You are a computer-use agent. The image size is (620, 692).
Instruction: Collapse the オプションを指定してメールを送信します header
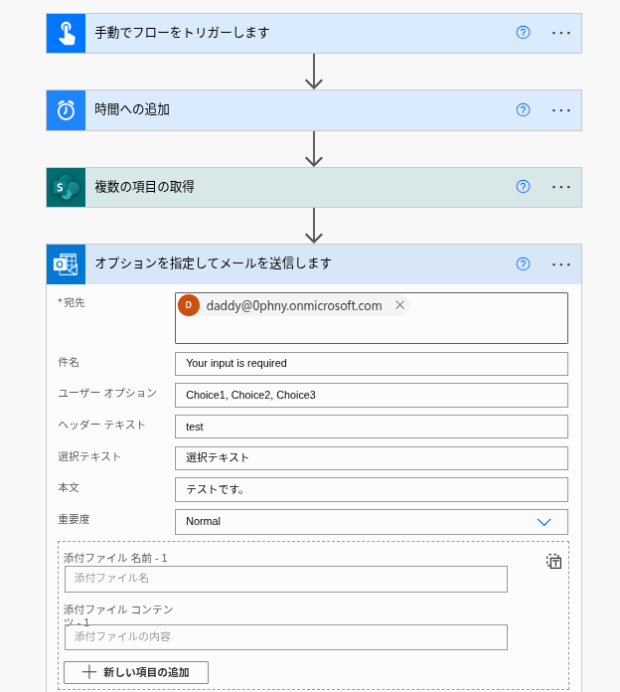point(314,264)
